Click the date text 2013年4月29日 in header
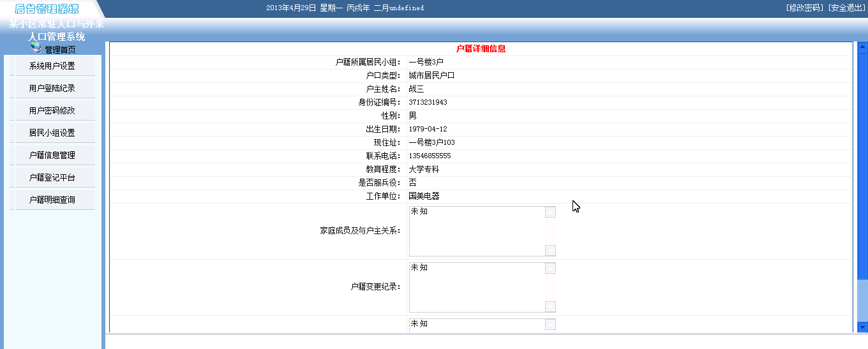Viewport: 868px width, 349px height. pos(291,8)
